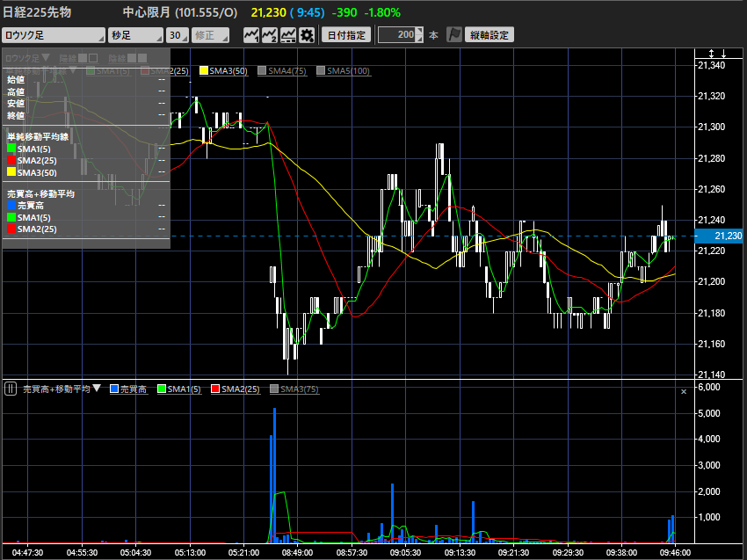Open chart settings via gear icon

tap(307, 35)
